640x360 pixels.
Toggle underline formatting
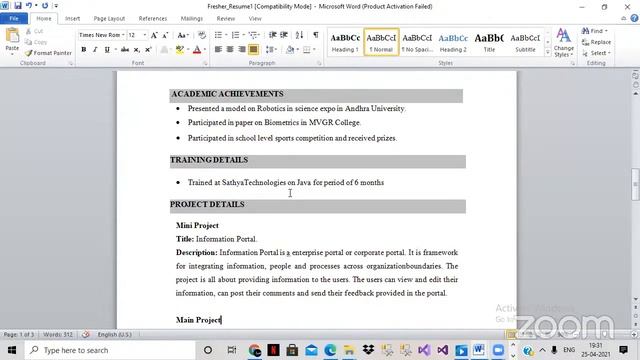click(x=107, y=49)
